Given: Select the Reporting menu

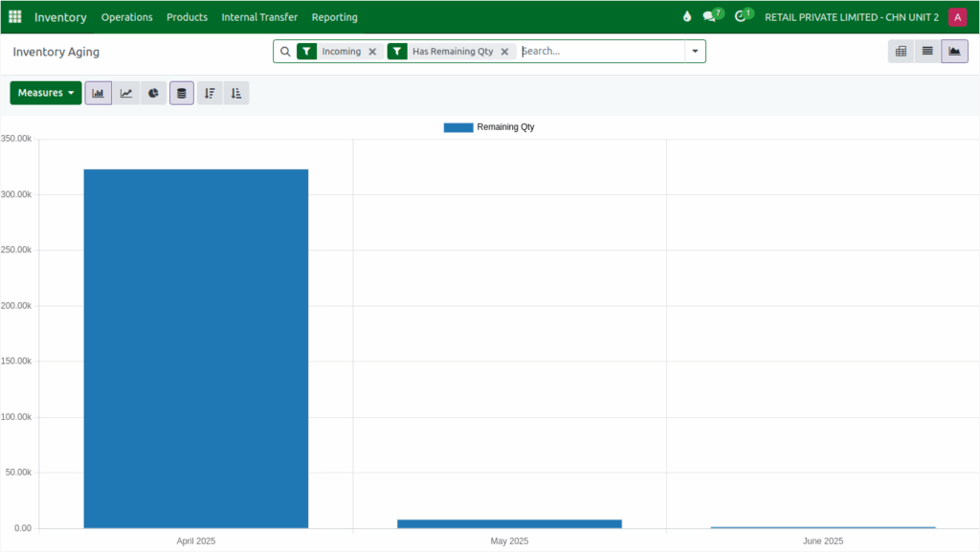Looking at the screenshot, I should (334, 16).
